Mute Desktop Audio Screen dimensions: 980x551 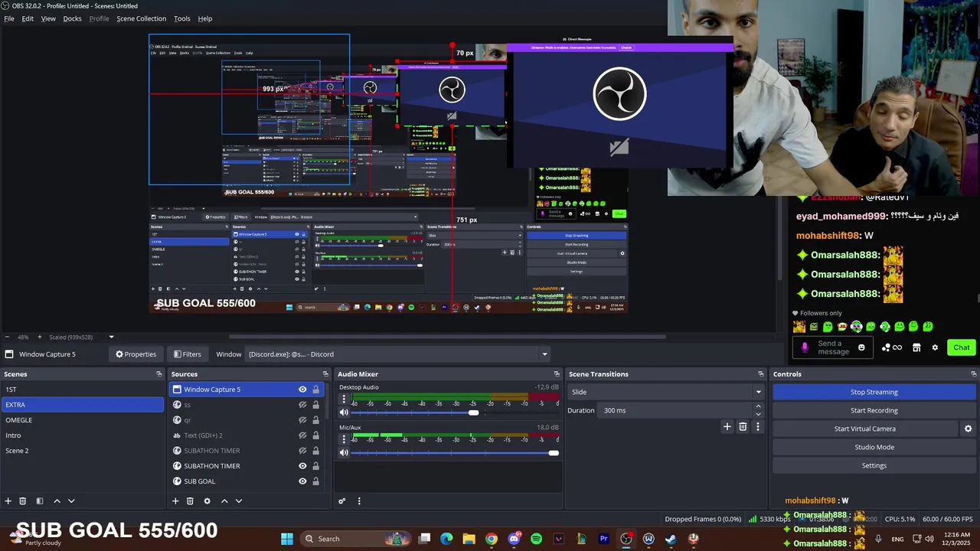[x=344, y=412]
